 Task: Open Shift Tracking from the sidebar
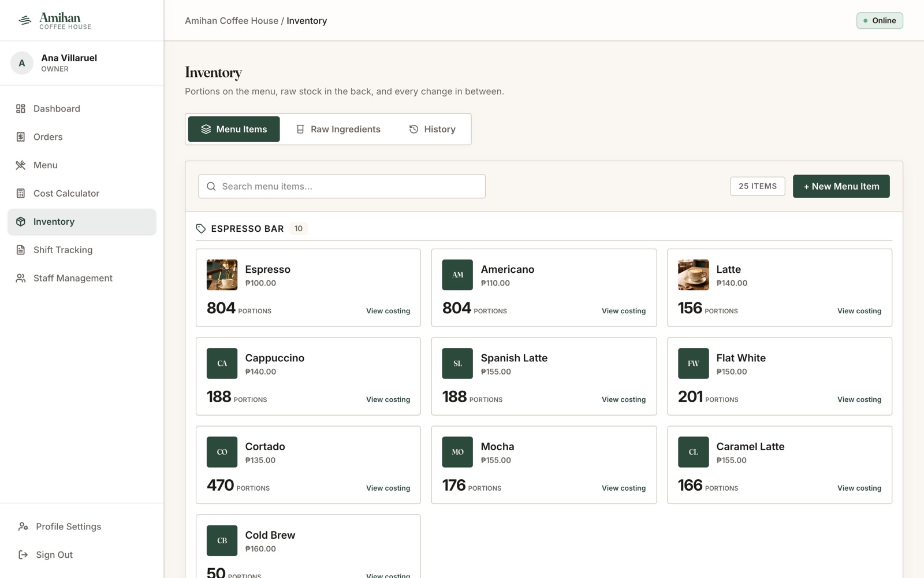point(81,250)
